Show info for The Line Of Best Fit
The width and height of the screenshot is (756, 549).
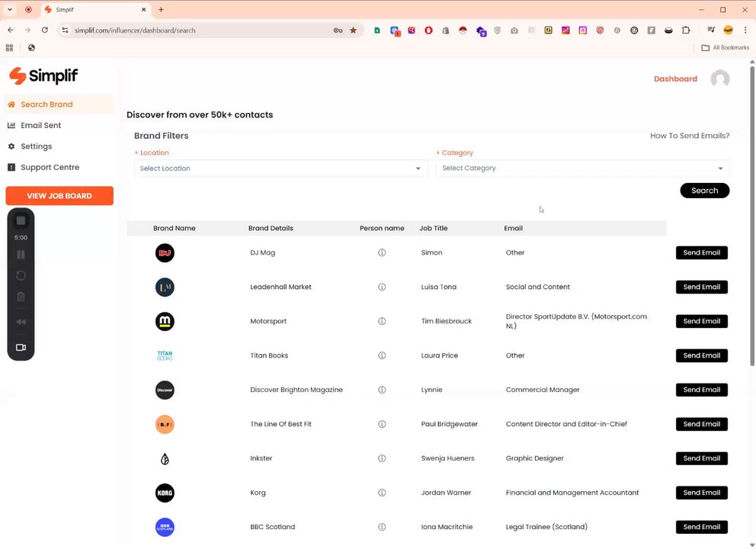[x=382, y=424]
